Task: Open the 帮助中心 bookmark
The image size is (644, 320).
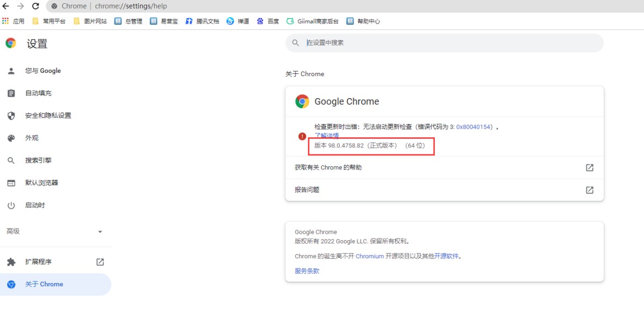Action: pos(363,21)
